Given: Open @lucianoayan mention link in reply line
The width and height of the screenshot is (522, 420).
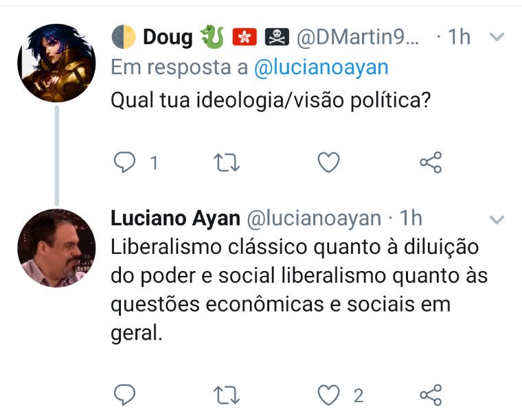Looking at the screenshot, I should tap(321, 67).
